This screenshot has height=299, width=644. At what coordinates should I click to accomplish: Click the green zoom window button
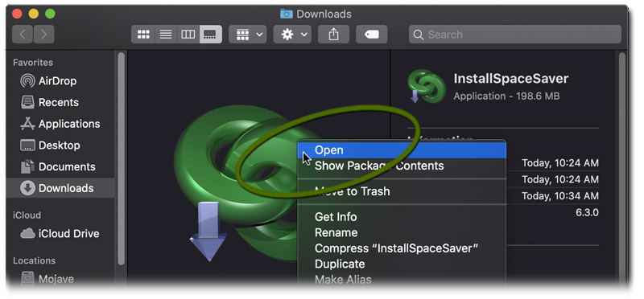tap(50, 14)
